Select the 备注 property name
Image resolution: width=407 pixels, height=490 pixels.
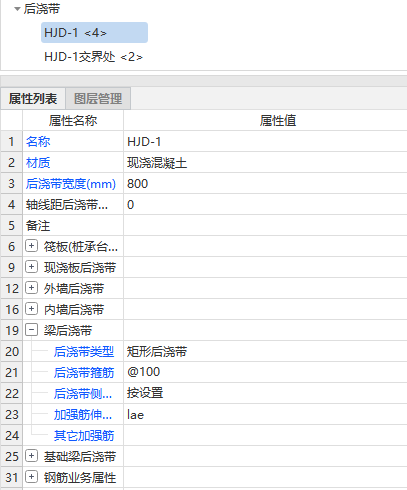point(38,226)
